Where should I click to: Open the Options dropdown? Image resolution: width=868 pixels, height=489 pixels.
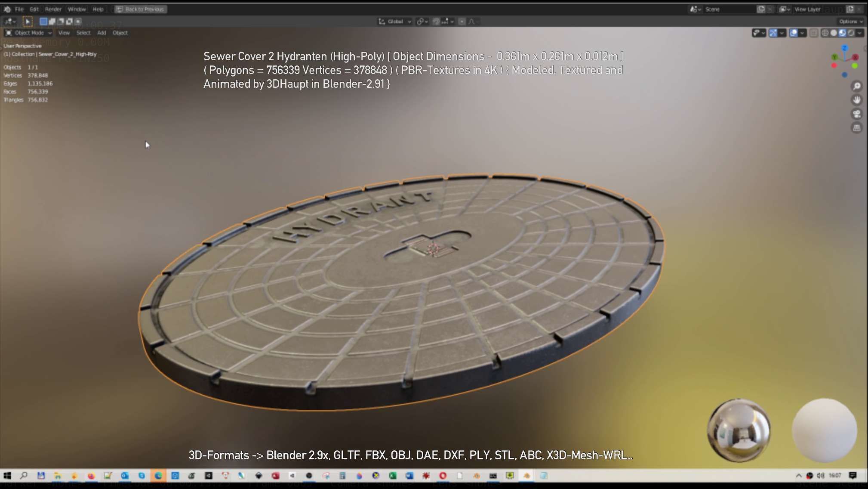[x=850, y=21]
